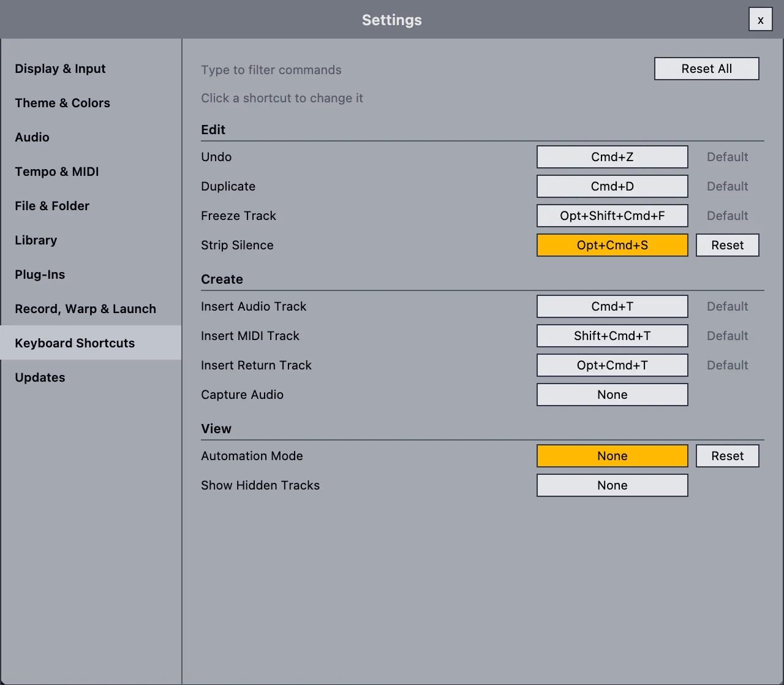
Task: Click the 'Strip Silence' command label
Action: click(x=237, y=245)
